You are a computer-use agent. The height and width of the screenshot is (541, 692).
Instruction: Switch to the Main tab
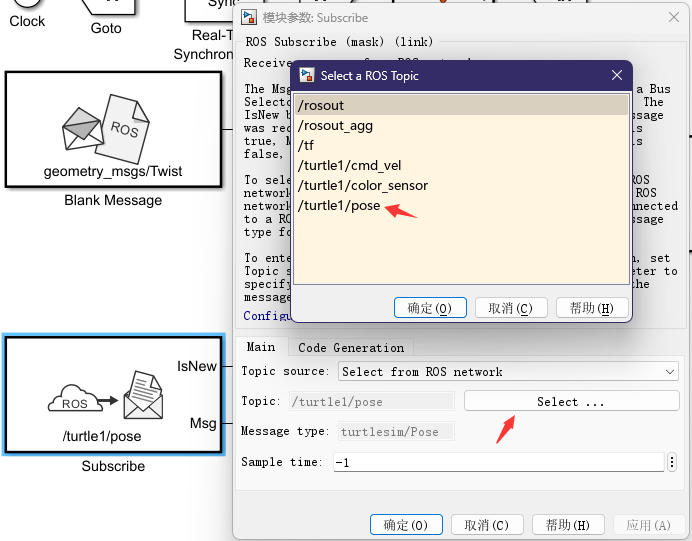(261, 347)
